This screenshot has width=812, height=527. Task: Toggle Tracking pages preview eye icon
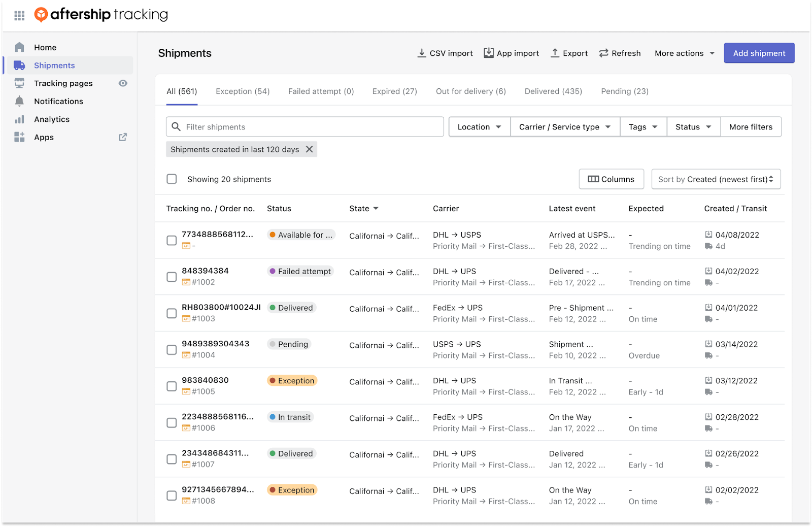pos(123,83)
